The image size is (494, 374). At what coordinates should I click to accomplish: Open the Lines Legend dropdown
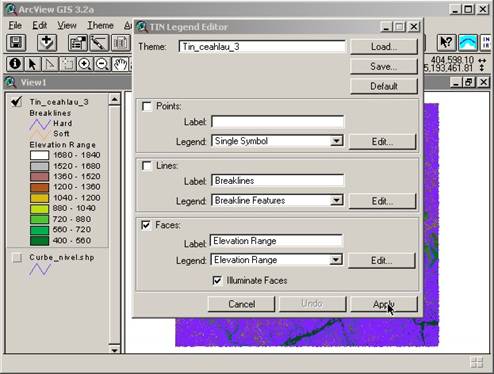(x=337, y=200)
